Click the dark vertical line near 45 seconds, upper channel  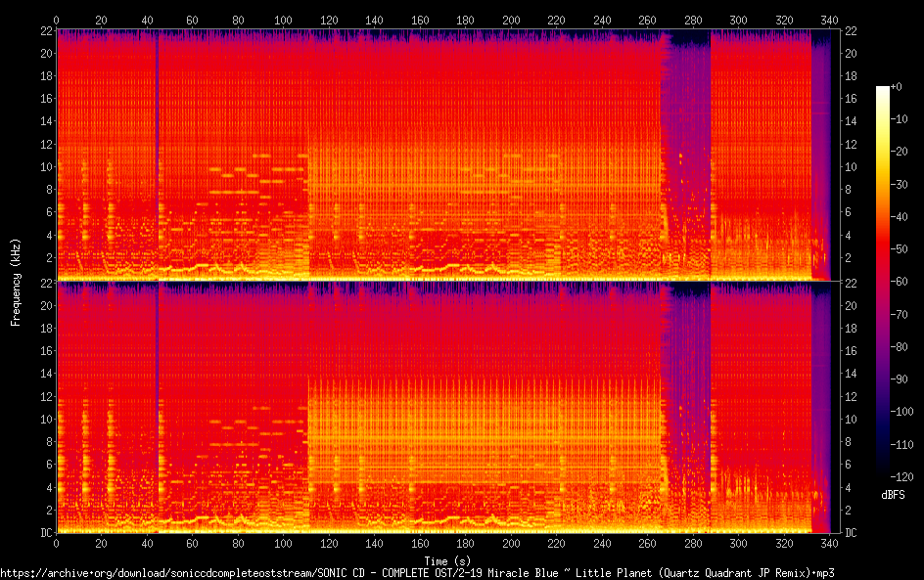click(158, 147)
